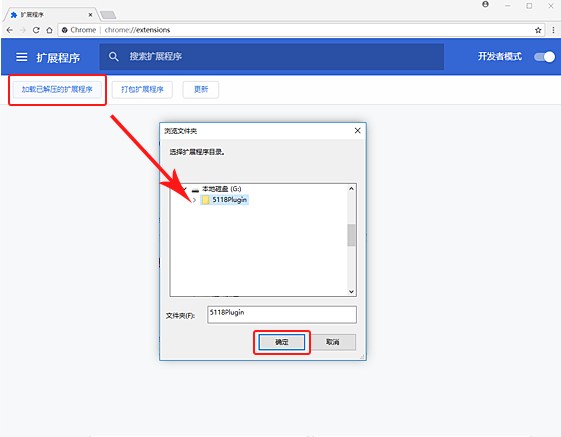Collapse the local disk G: node

click(185, 189)
